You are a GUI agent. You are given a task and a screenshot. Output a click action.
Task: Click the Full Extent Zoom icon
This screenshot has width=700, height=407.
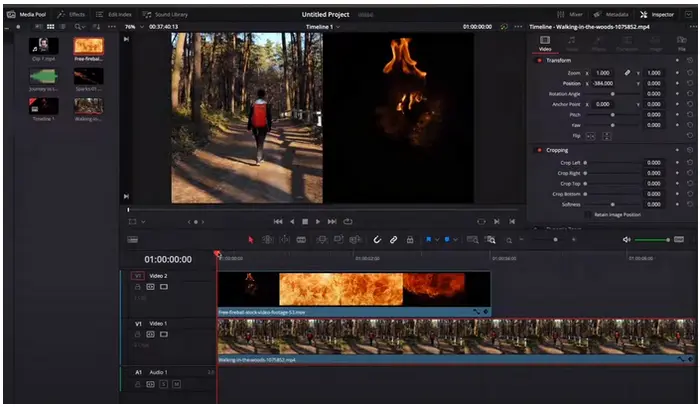click(472, 240)
